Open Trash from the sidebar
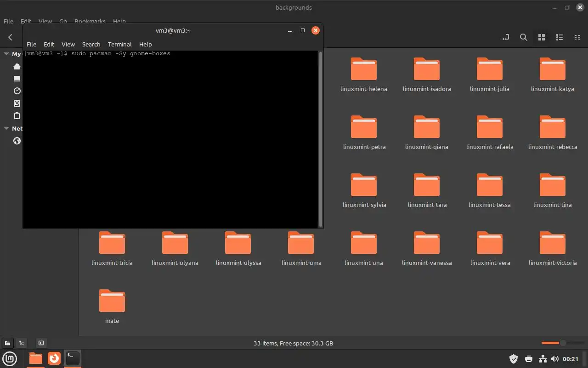The image size is (588, 368). click(17, 116)
